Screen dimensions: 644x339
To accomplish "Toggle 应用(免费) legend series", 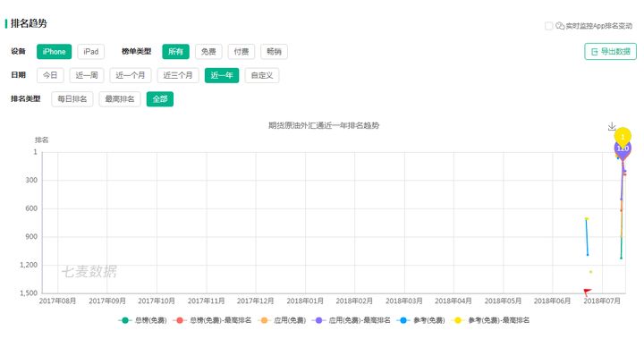I will [282, 320].
